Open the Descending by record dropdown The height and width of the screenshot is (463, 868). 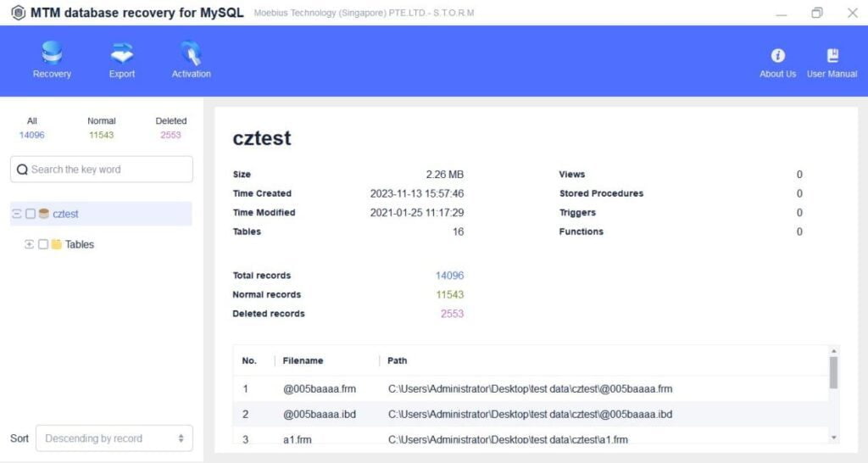tap(114, 438)
